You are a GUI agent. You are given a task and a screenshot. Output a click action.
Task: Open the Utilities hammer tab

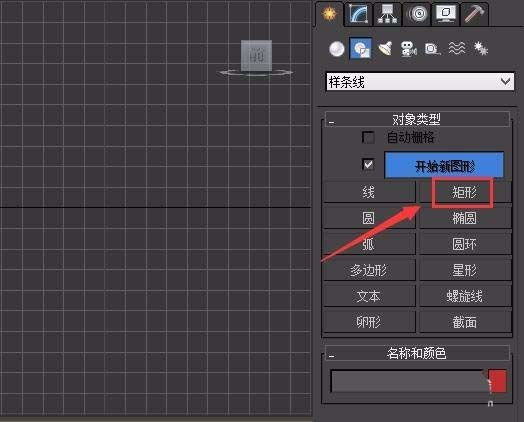coord(474,14)
